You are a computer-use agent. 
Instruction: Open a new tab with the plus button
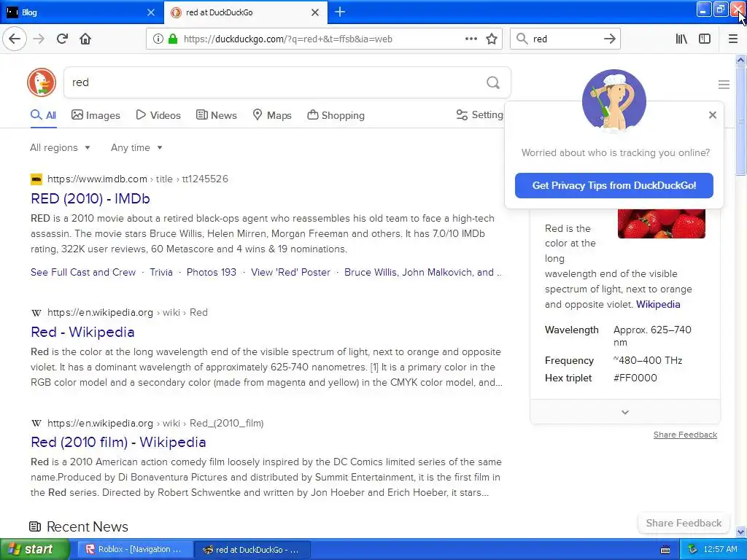tap(340, 12)
